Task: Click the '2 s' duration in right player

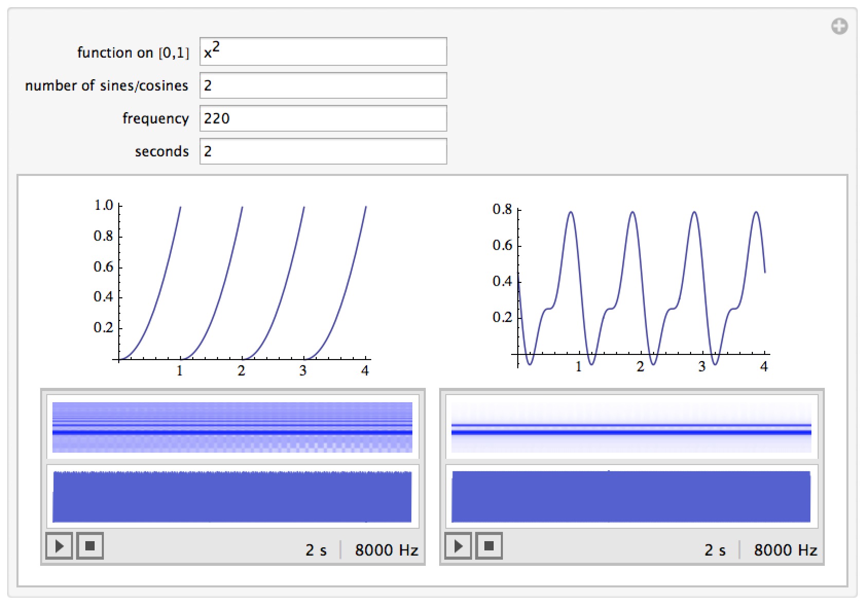Action: [x=715, y=550]
